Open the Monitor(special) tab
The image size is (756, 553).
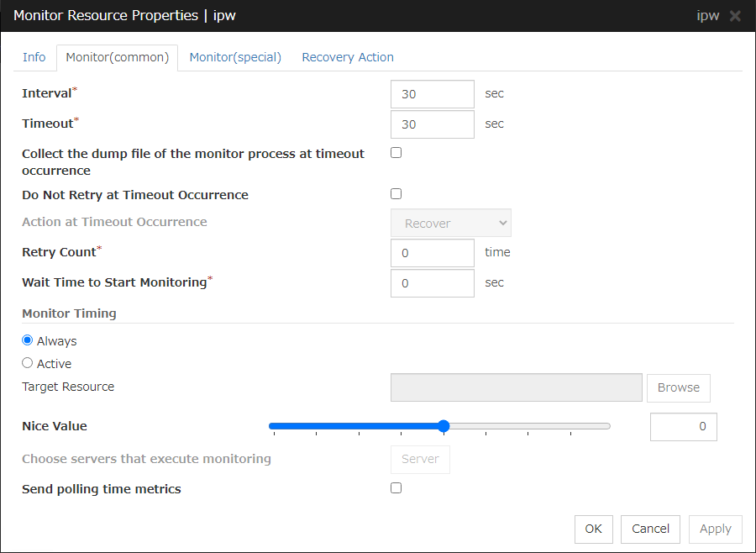click(x=235, y=57)
